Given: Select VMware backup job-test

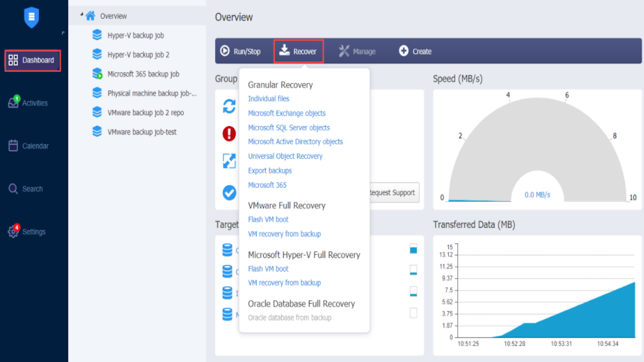Looking at the screenshot, I should point(142,132).
